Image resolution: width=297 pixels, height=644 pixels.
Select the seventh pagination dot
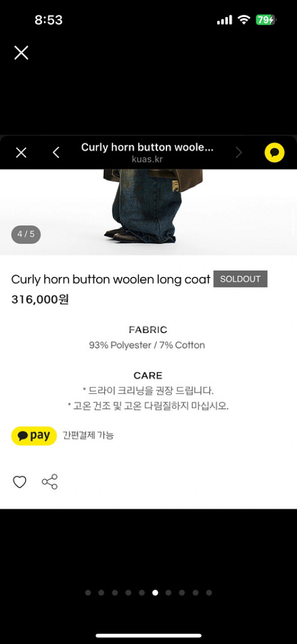tap(168, 592)
